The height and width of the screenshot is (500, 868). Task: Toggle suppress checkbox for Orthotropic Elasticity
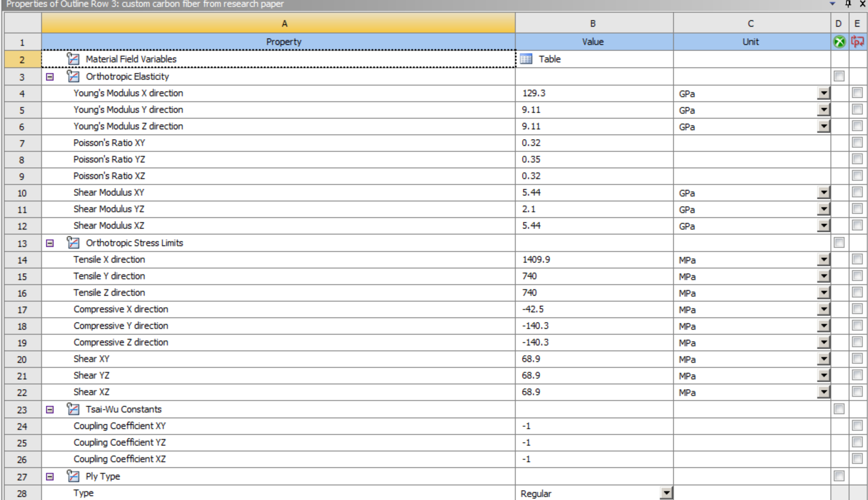pos(839,76)
